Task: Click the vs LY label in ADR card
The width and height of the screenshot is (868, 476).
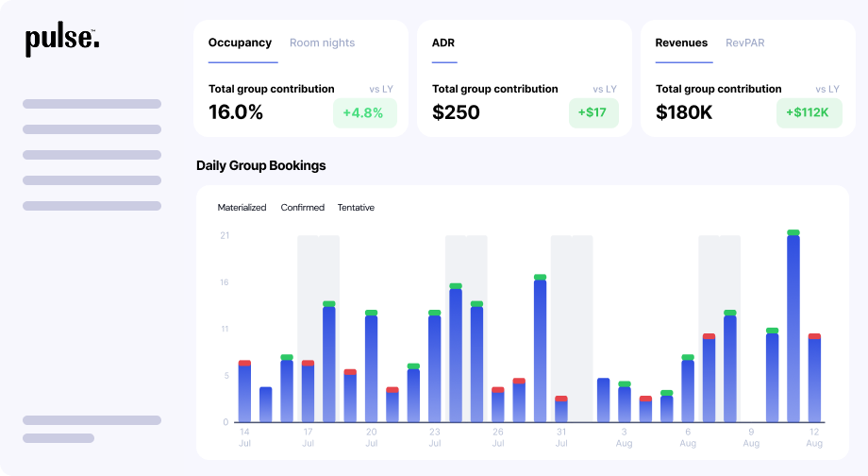Action: [605, 89]
